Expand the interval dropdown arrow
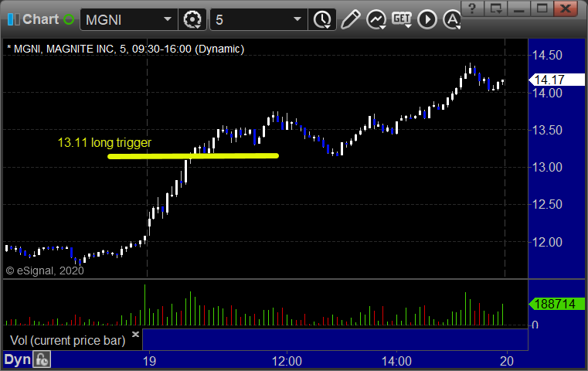The height and width of the screenshot is (371, 588). click(297, 19)
